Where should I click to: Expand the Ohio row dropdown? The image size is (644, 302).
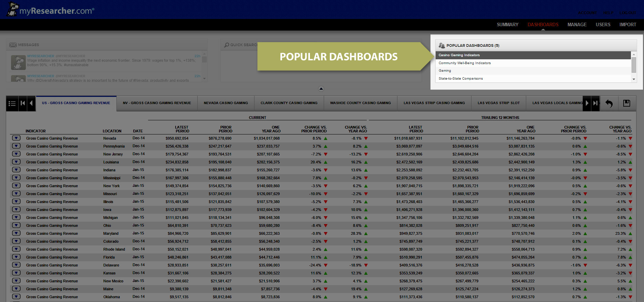point(16,225)
